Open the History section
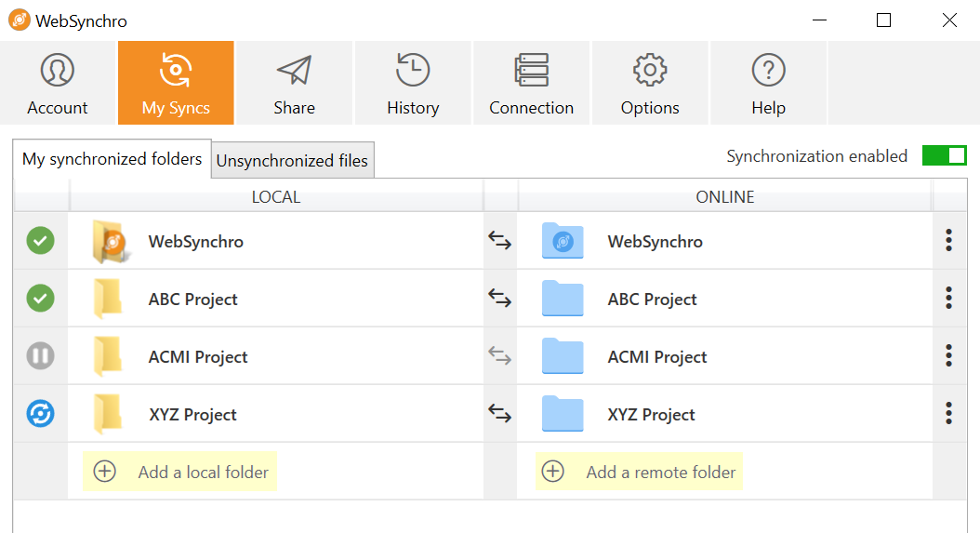This screenshot has height=533, width=980. pos(413,83)
